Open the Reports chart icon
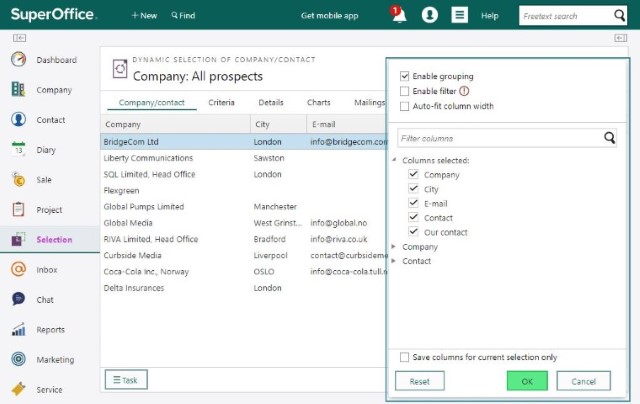Image resolution: width=640 pixels, height=404 pixels. [18, 329]
